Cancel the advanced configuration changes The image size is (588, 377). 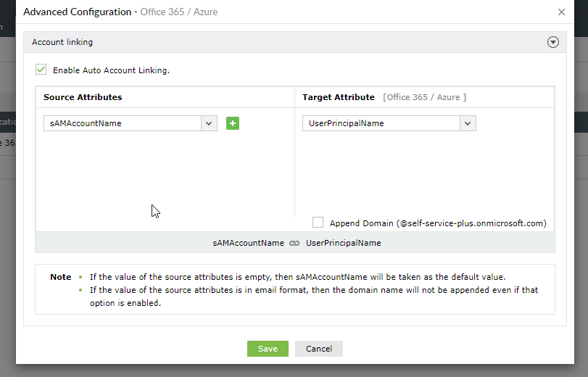[x=319, y=349]
